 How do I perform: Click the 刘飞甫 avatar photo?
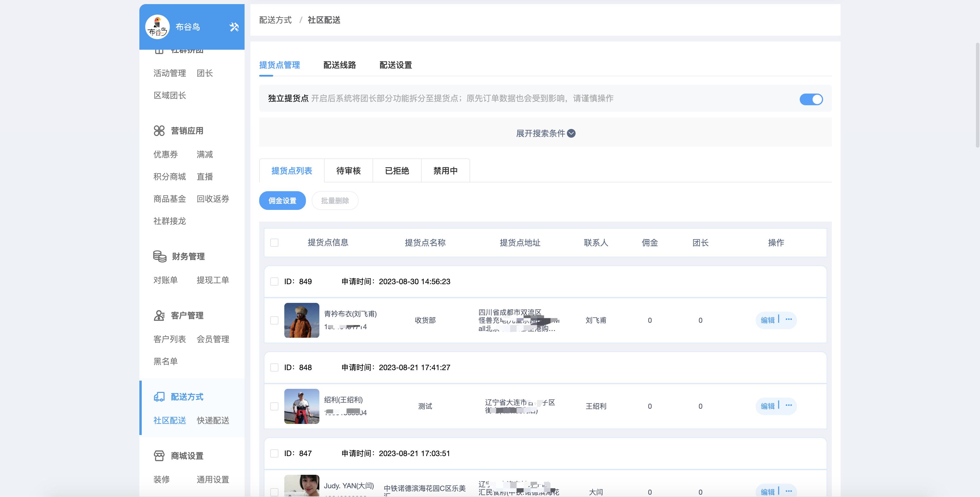point(302,320)
